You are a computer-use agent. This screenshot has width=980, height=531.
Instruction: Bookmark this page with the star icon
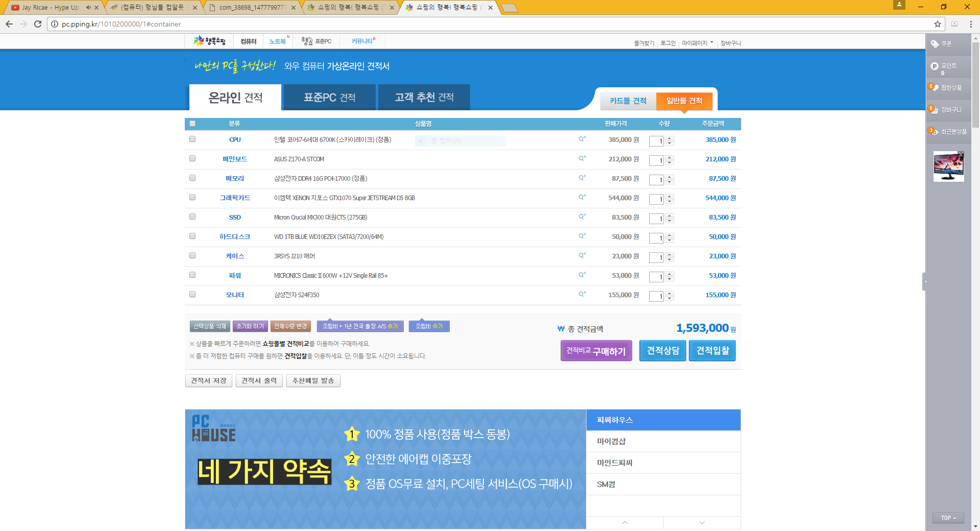[x=938, y=24]
